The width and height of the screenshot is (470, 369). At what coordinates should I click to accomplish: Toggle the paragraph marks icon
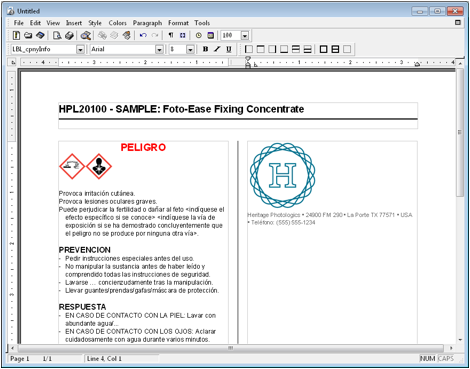click(171, 35)
